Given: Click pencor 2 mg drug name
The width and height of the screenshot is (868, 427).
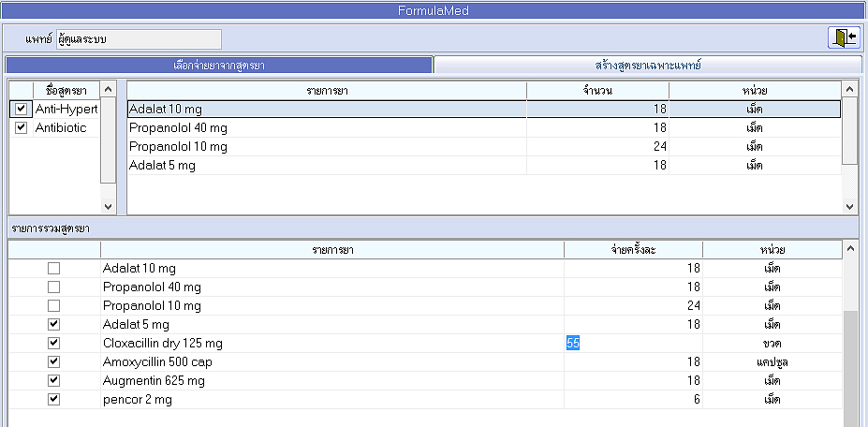Looking at the screenshot, I should click(x=138, y=400).
